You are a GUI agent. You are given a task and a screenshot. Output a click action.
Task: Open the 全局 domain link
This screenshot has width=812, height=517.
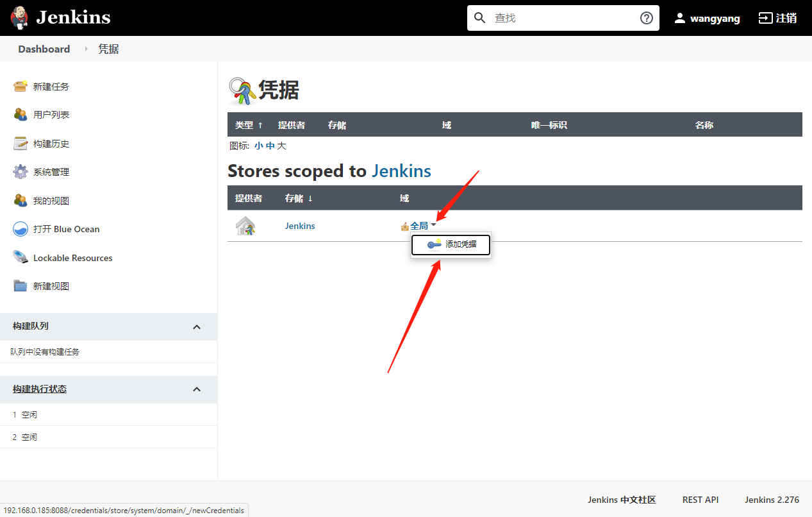pos(419,226)
